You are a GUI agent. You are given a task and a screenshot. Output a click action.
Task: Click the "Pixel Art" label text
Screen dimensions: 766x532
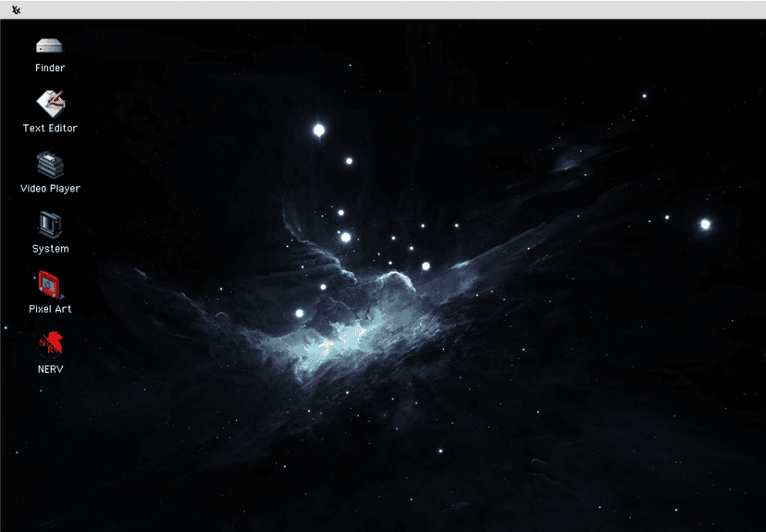click(x=50, y=309)
